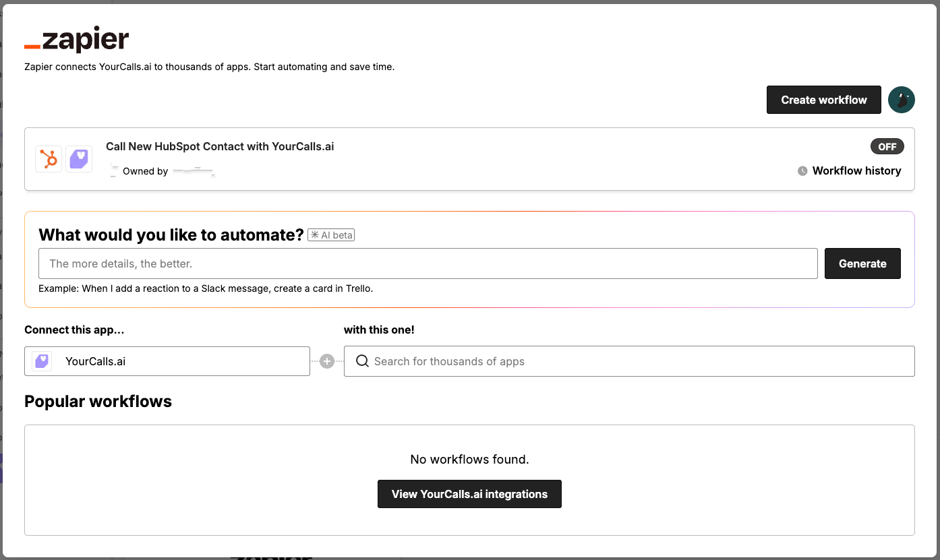Focus the automation description input field
Viewport: 940px width, 560px height.
428,263
